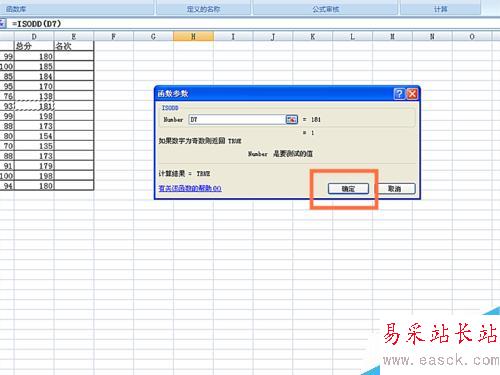500x375 pixels.
Task: Click the 取消 (Cancel) button in the dialog
Action: click(395, 189)
